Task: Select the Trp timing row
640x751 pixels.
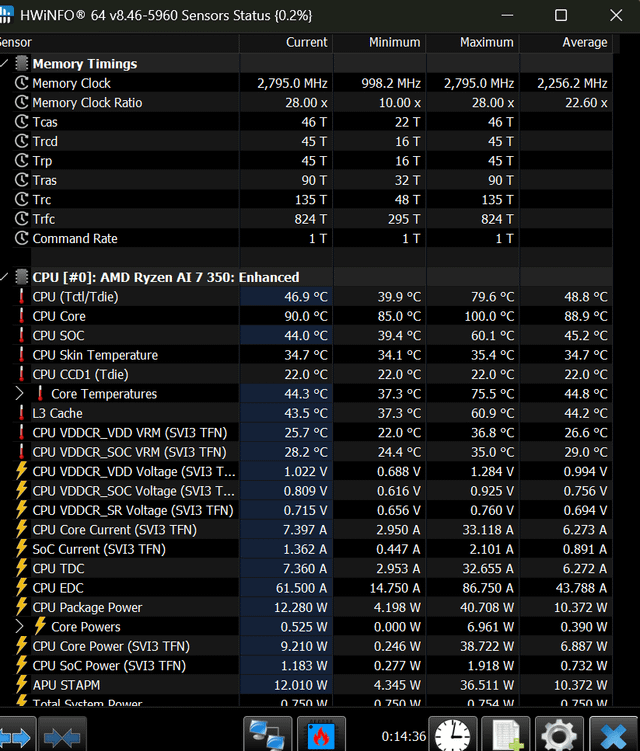Action: 306,160
